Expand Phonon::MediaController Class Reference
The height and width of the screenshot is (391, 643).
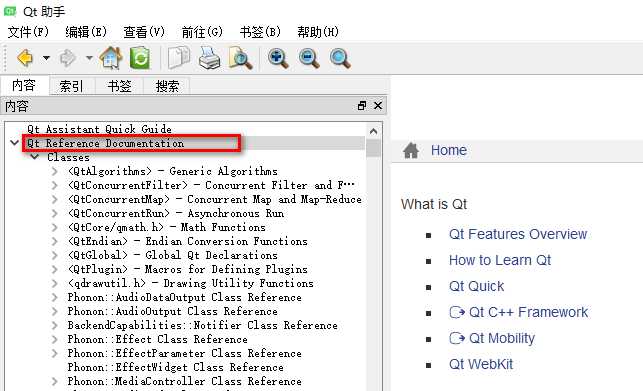55,381
